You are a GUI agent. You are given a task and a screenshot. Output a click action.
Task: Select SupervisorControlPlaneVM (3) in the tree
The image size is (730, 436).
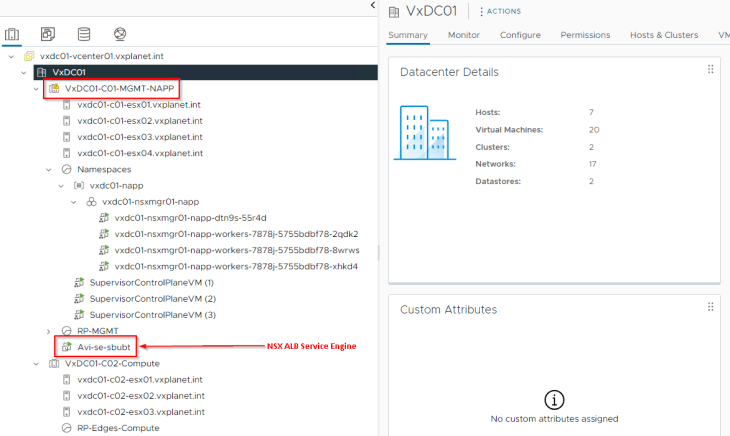[x=153, y=315]
